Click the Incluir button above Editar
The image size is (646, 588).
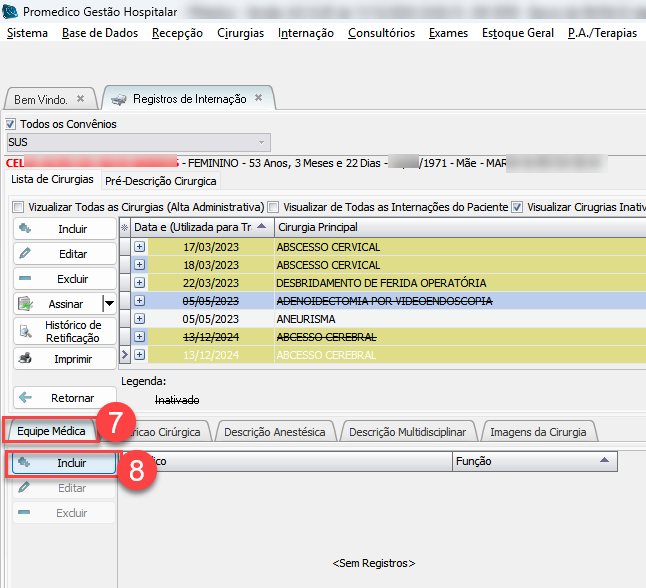64,229
